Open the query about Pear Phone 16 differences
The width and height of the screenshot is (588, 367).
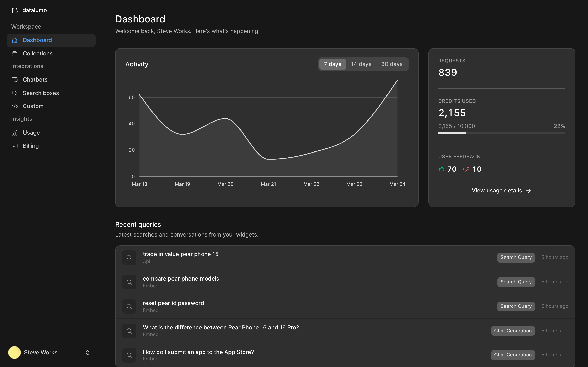(221, 327)
